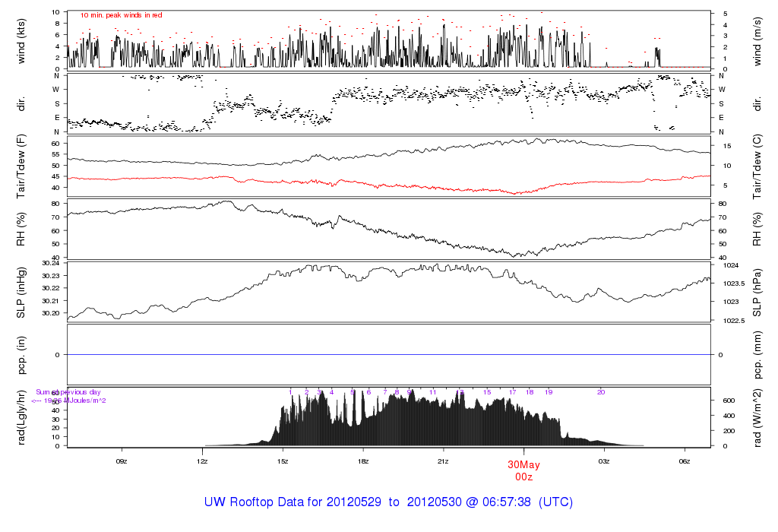The height and width of the screenshot is (532, 778).
Task: Click the red '00z' label under 30May
Action: pos(524,477)
